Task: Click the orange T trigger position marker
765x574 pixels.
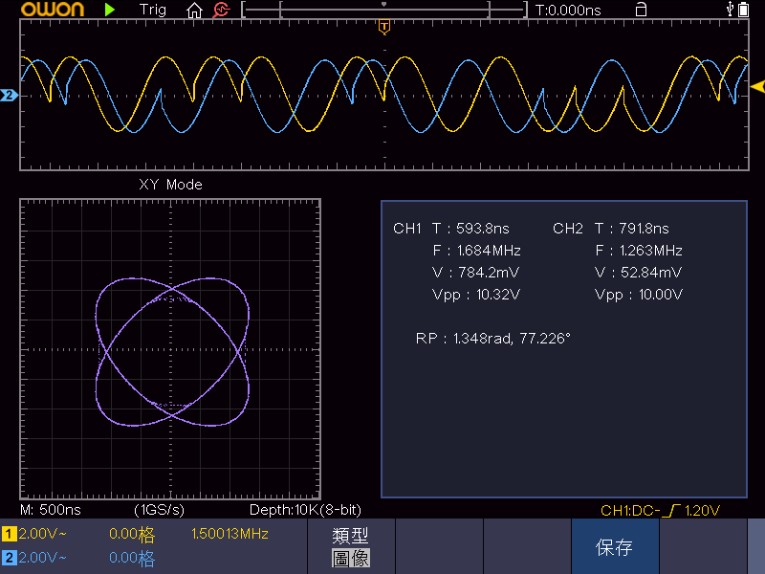Action: click(x=384, y=27)
